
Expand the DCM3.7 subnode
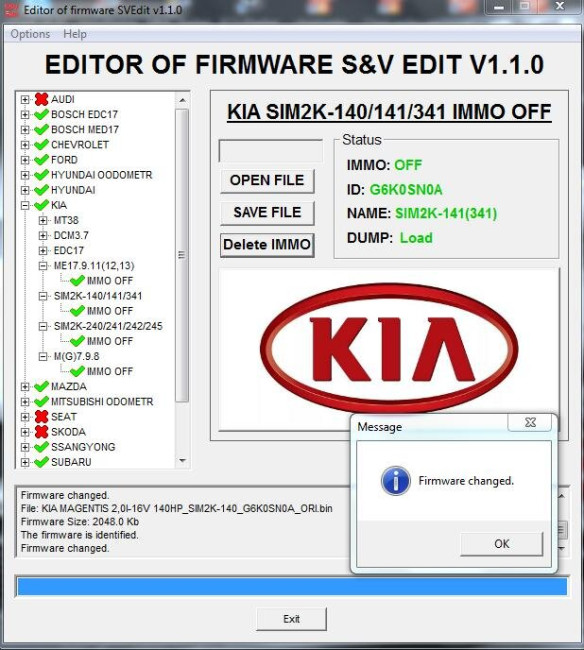pyautogui.click(x=43, y=235)
